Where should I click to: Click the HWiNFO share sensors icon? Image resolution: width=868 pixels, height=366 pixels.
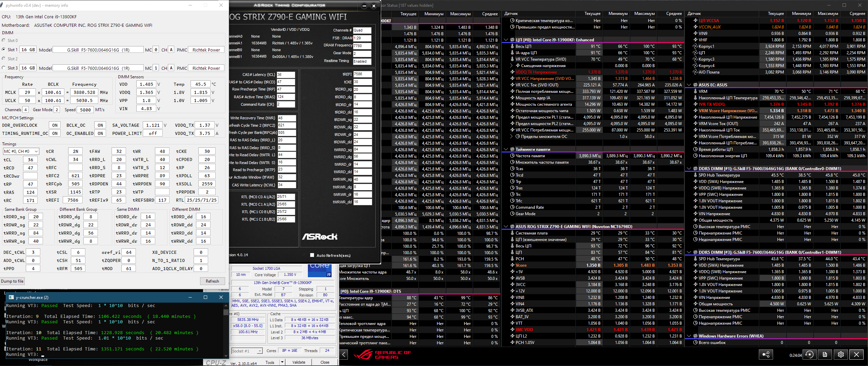pyautogui.click(x=766, y=354)
